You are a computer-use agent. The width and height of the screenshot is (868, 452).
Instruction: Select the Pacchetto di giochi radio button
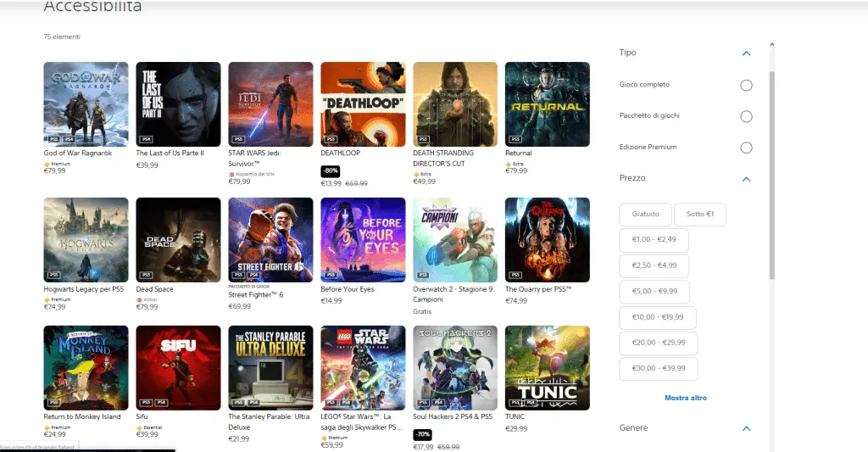[746, 116]
